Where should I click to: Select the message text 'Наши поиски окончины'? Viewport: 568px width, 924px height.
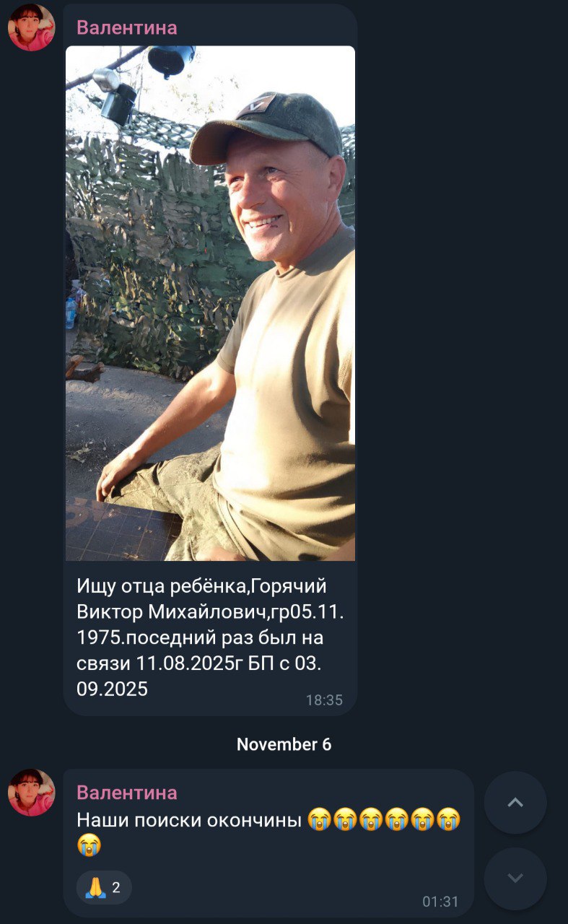[188, 820]
